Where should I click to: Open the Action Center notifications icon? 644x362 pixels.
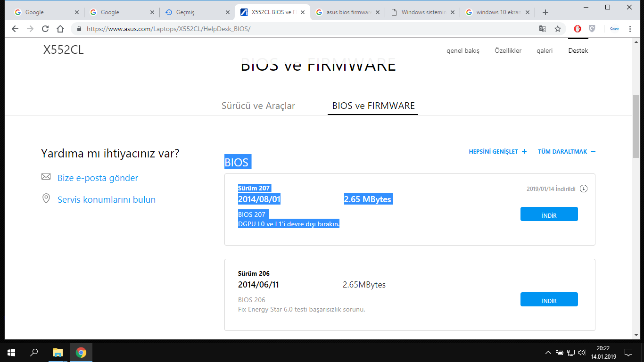click(x=628, y=353)
